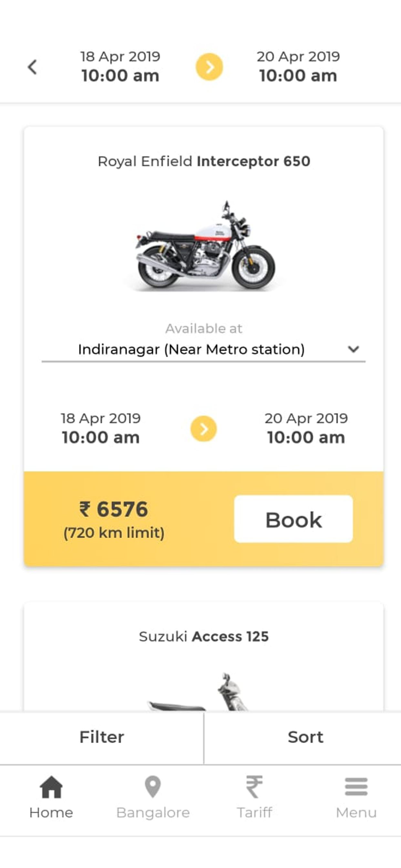Tap the Tariff rupee icon
The height and width of the screenshot is (868, 401).
tap(254, 787)
